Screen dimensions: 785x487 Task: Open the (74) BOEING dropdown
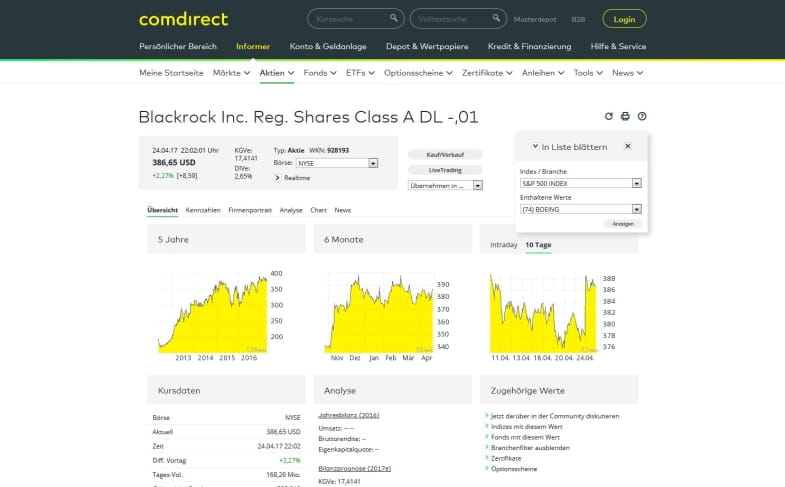(x=581, y=209)
